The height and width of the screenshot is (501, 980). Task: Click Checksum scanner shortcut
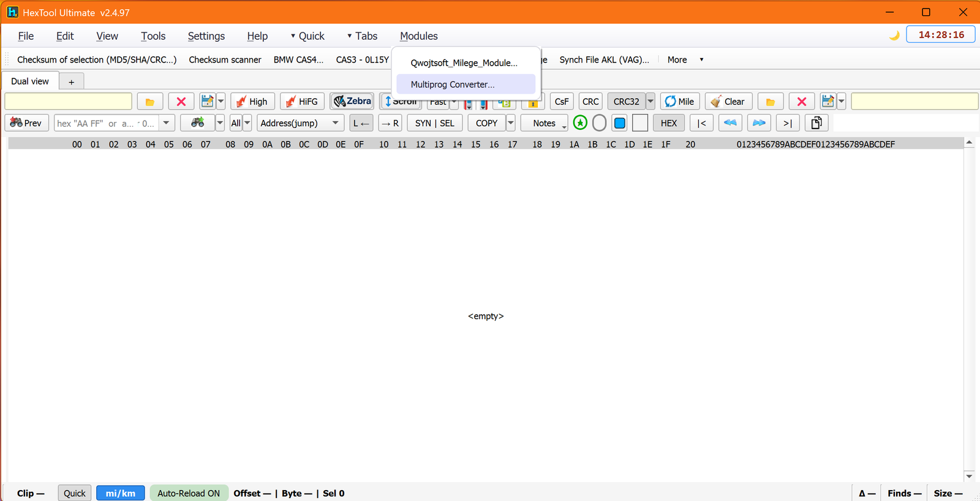(225, 59)
